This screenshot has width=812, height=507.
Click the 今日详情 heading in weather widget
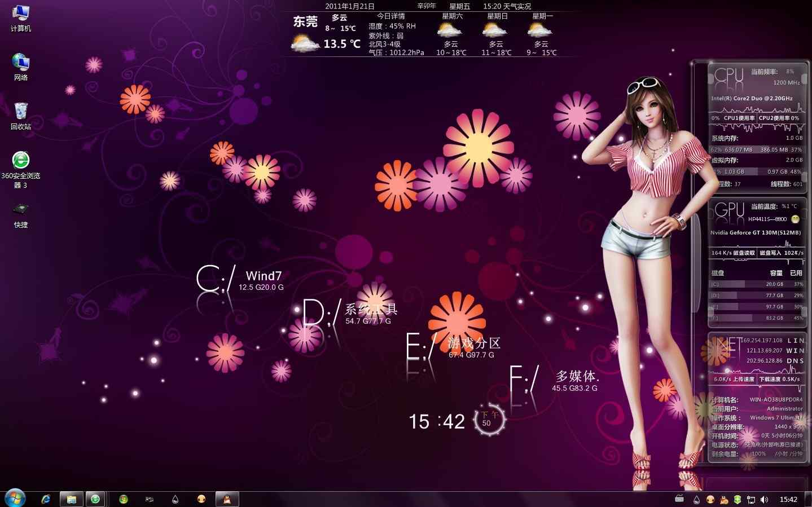click(x=390, y=16)
